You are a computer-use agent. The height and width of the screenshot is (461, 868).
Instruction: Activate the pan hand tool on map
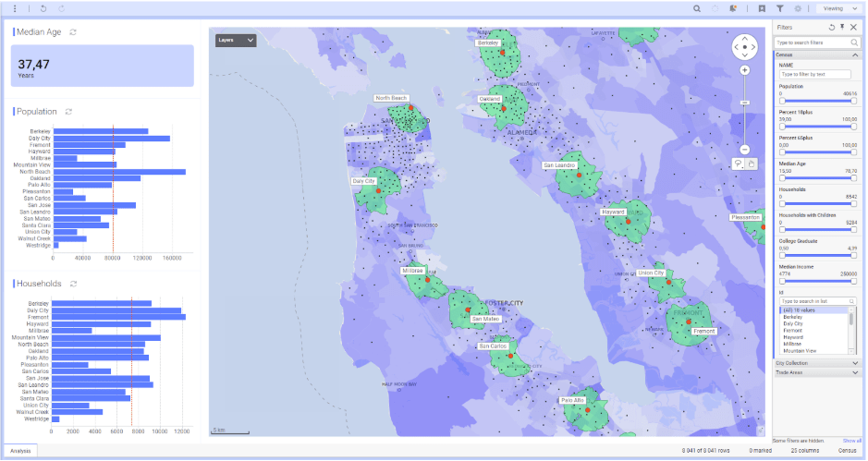coord(752,164)
